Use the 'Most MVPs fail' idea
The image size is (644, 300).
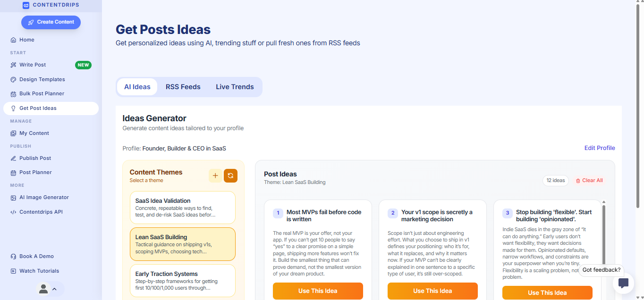[x=318, y=291]
